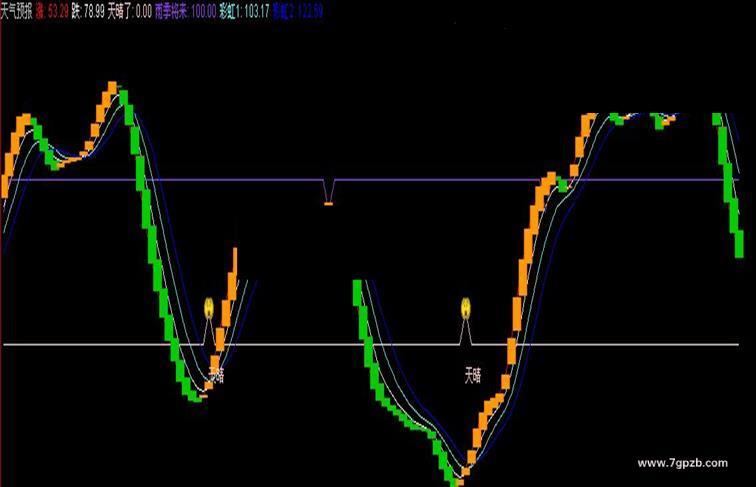Select the dark blue 彩虹2 readout

[297, 12]
